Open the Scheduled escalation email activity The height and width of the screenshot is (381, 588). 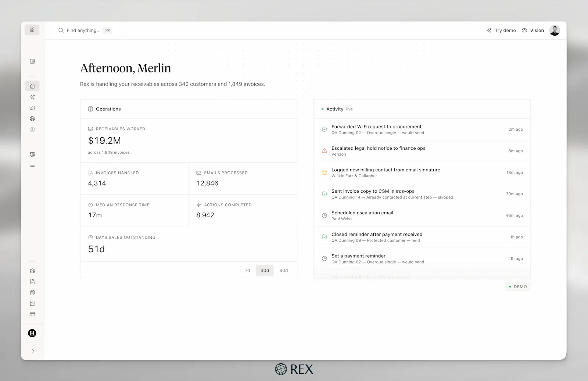pyautogui.click(x=422, y=215)
